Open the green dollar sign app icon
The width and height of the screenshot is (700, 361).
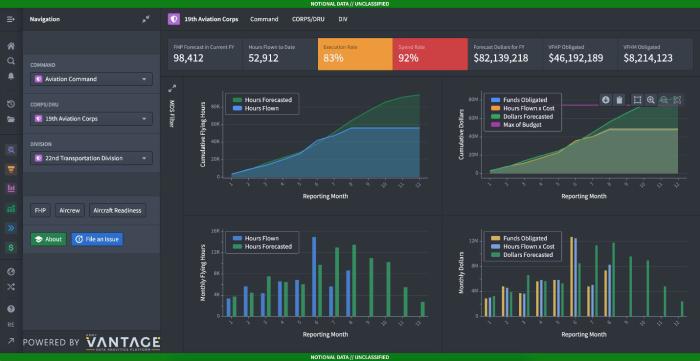[11, 247]
